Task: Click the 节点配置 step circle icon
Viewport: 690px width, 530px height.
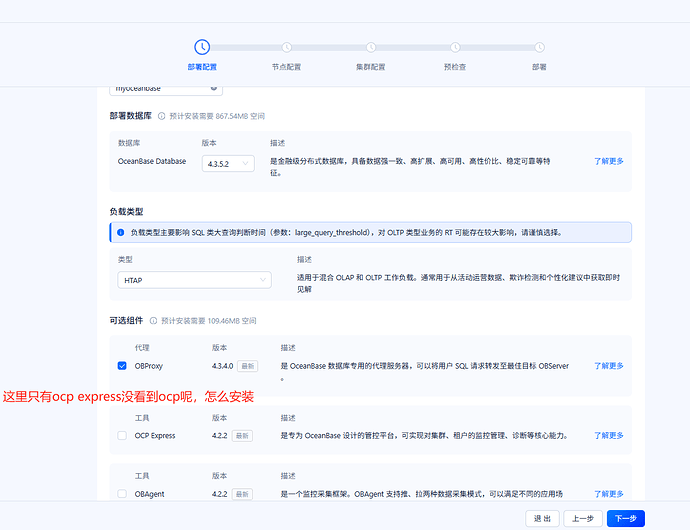Action: [286, 47]
